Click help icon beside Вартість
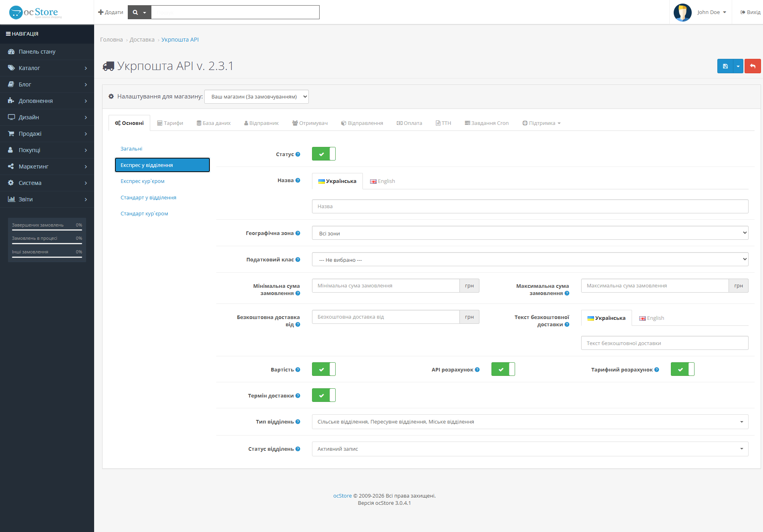 [x=298, y=369]
